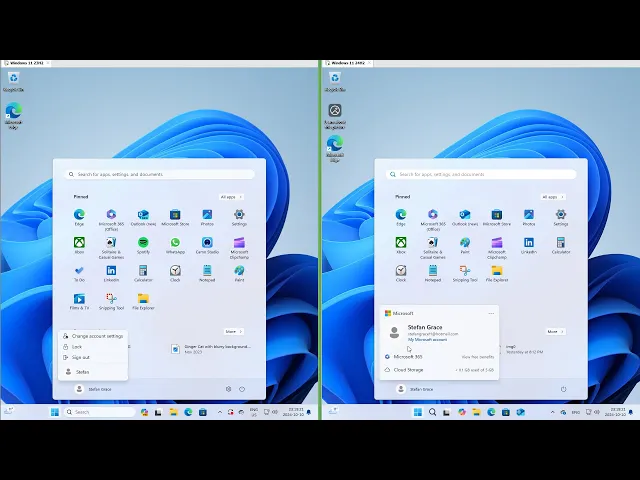Click the Start menu search field on left

coord(160,174)
